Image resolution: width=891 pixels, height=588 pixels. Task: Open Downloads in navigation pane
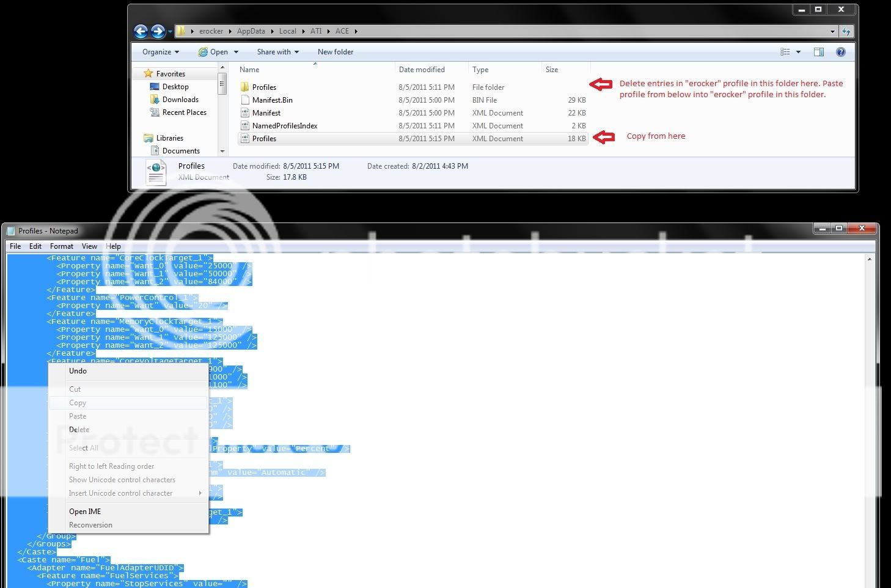point(180,100)
